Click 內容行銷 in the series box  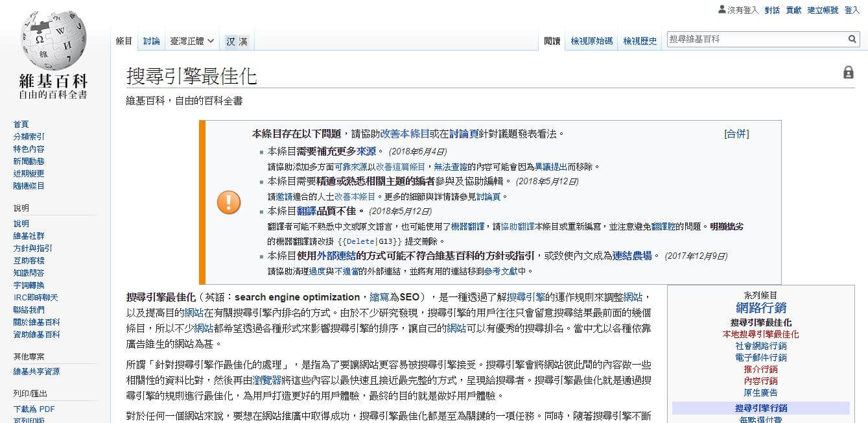point(761,381)
